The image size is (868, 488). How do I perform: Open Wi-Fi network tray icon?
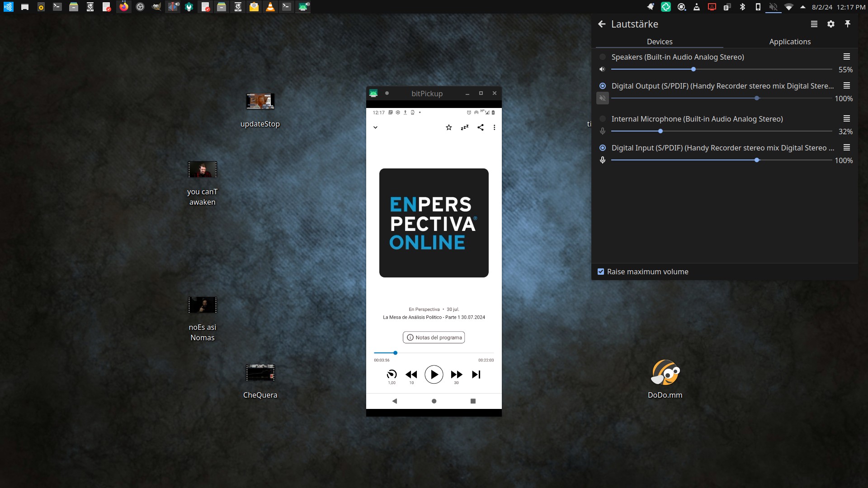(788, 7)
